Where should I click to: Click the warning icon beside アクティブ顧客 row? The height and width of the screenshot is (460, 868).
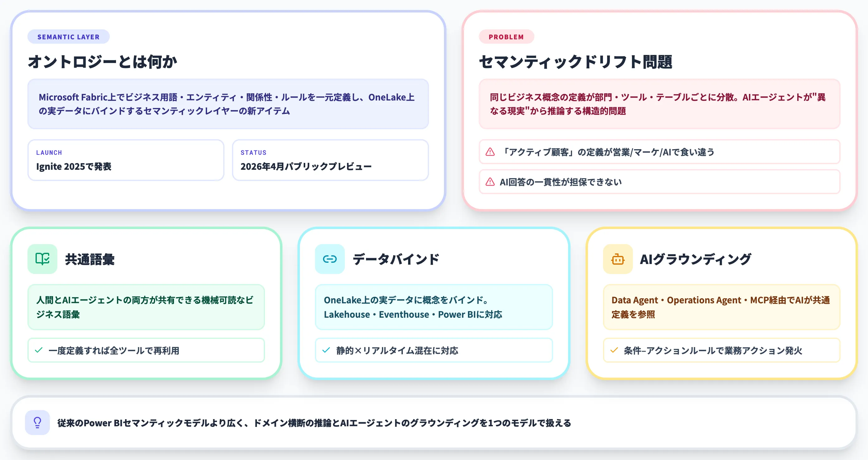(489, 152)
